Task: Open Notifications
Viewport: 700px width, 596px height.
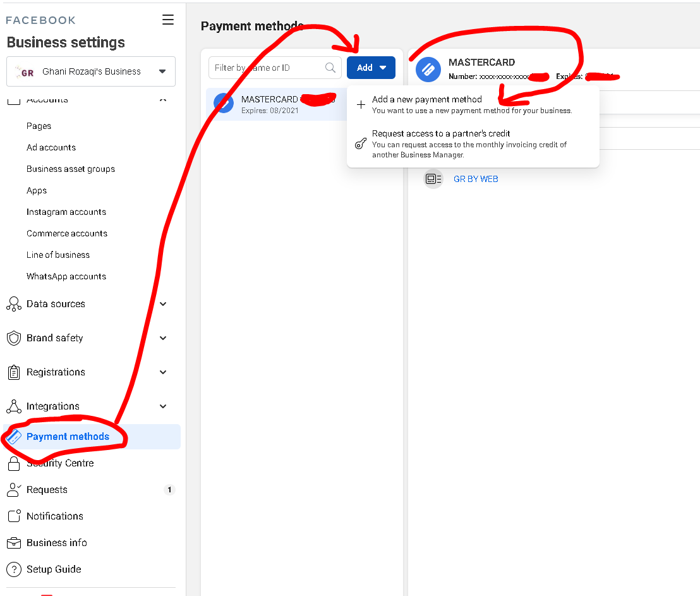Action: (55, 516)
